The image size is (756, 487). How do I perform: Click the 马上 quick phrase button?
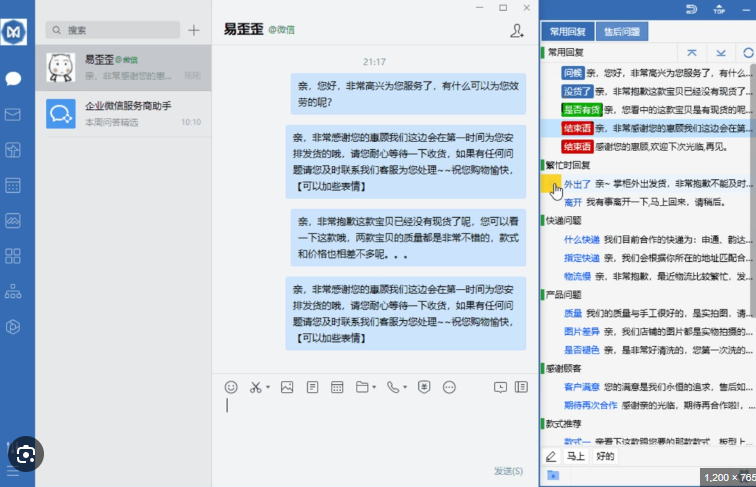coord(576,456)
